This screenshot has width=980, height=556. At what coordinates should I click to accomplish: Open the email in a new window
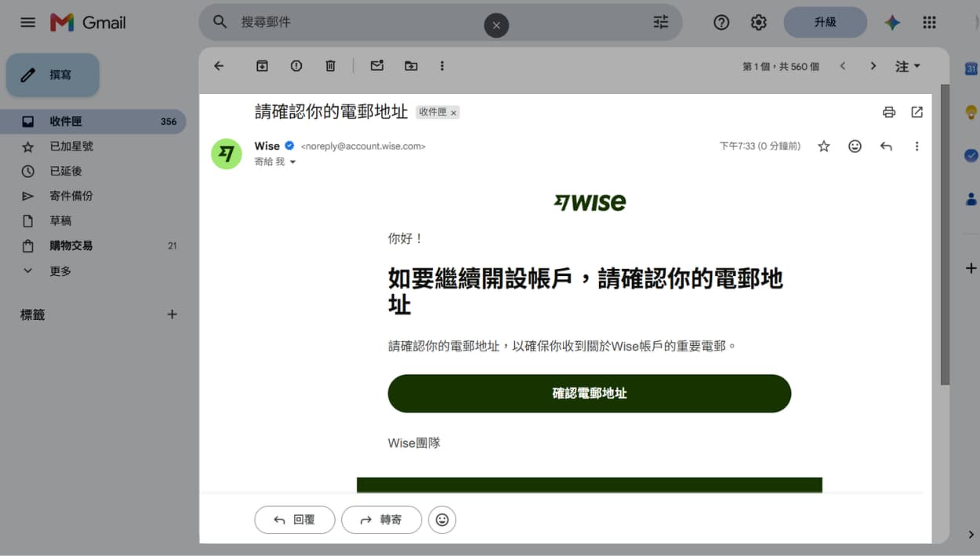click(x=917, y=112)
